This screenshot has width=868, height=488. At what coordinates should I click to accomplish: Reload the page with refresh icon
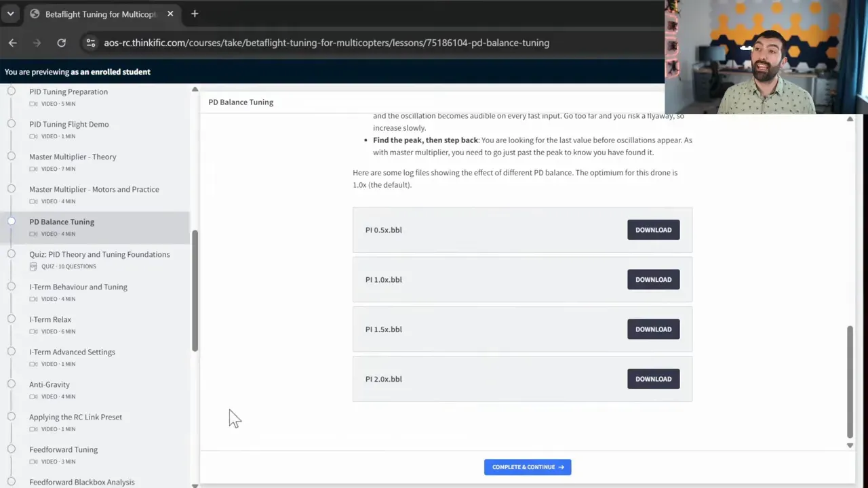point(61,43)
